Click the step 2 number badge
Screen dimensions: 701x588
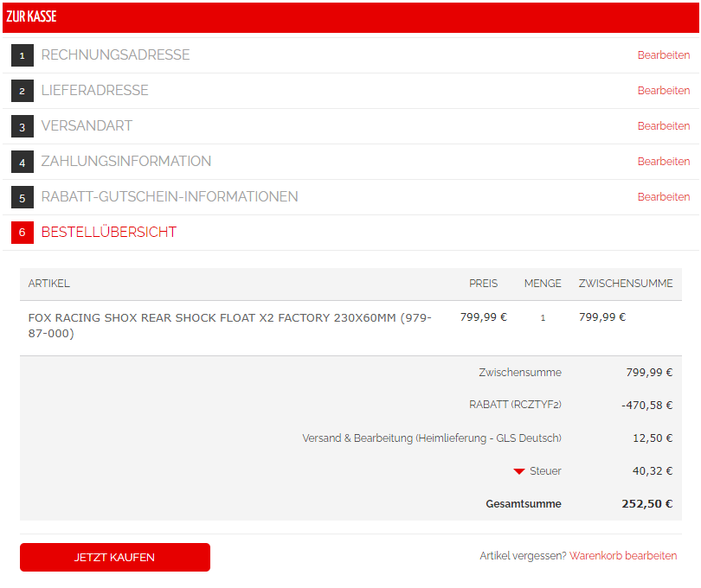[x=22, y=91]
